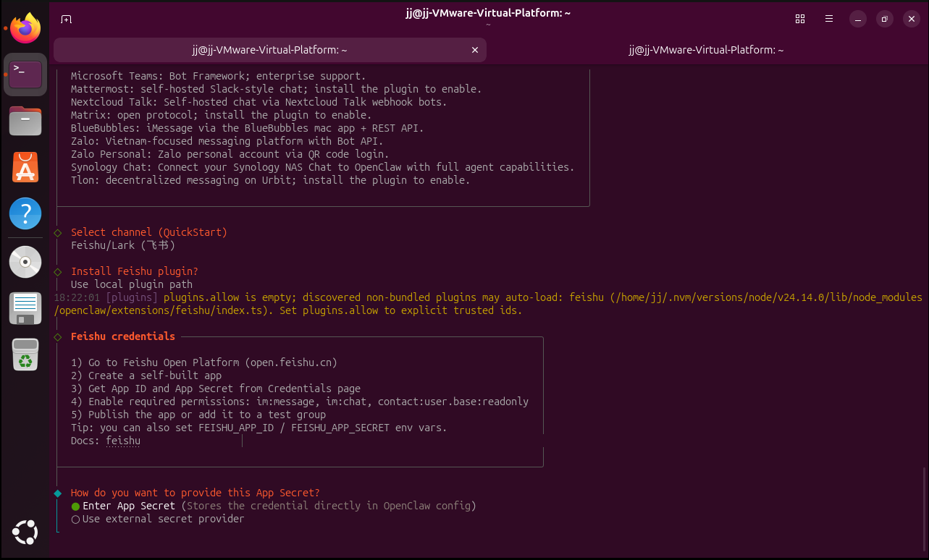
Task: Open the text editor in the dock
Action: 25,308
